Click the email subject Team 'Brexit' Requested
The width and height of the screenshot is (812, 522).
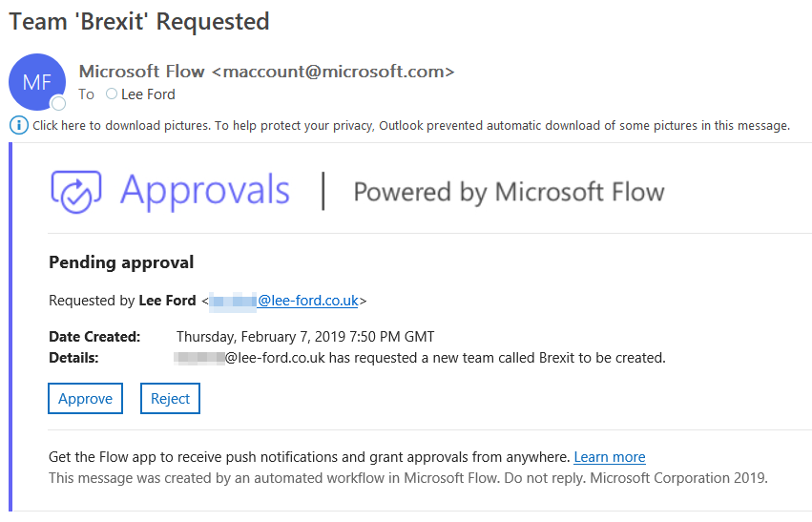click(x=139, y=22)
